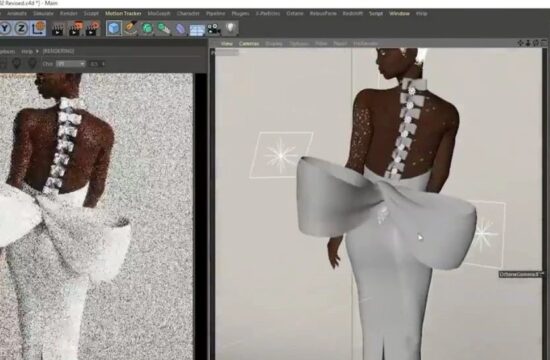The height and width of the screenshot is (360, 550).
Task: Open Edit Render Settings icon
Action: pyautogui.click(x=92, y=28)
